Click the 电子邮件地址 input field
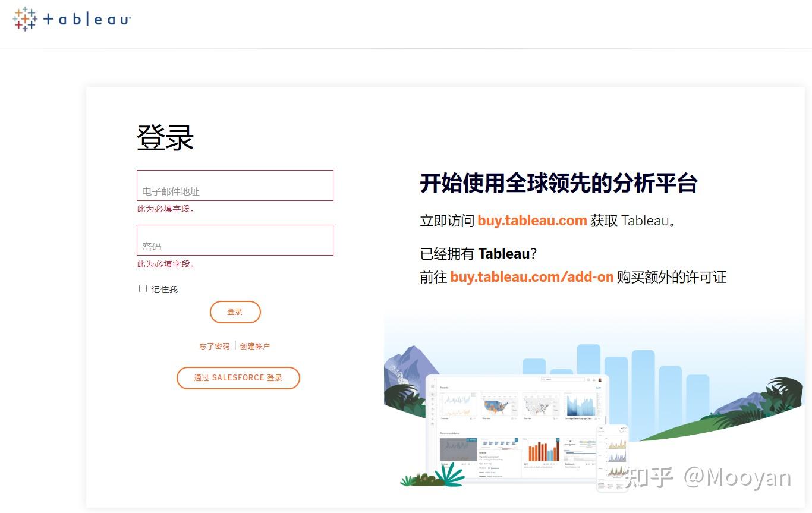 [x=235, y=185]
